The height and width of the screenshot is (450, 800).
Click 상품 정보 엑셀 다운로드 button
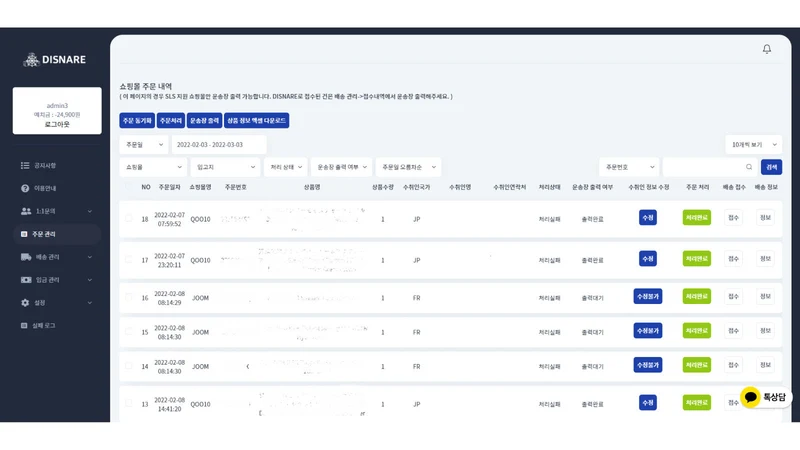point(257,120)
